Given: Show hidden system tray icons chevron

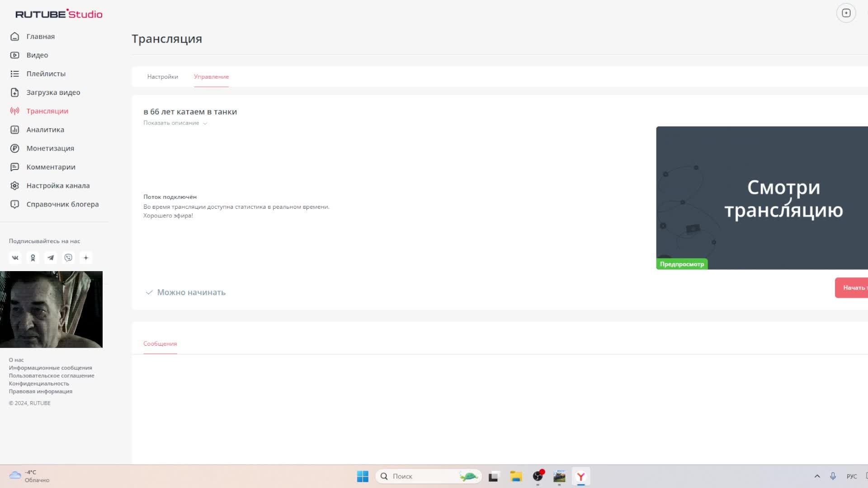Looking at the screenshot, I should (x=817, y=476).
